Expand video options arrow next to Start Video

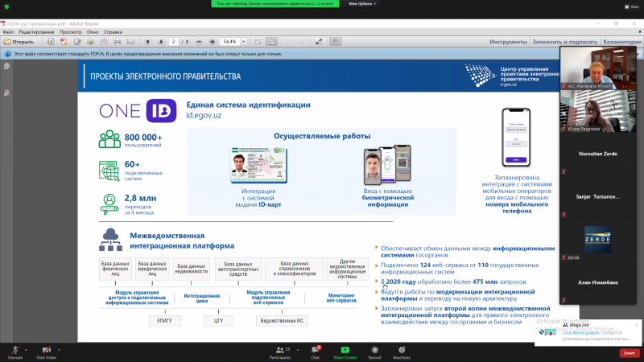[x=59, y=350]
